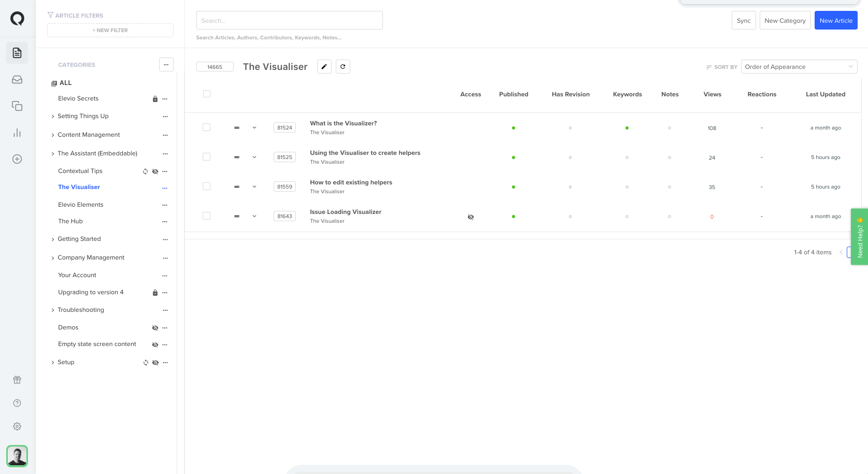The image size is (868, 474).
Task: Toggle hidden eye icon on Demos category
Action: (155, 328)
